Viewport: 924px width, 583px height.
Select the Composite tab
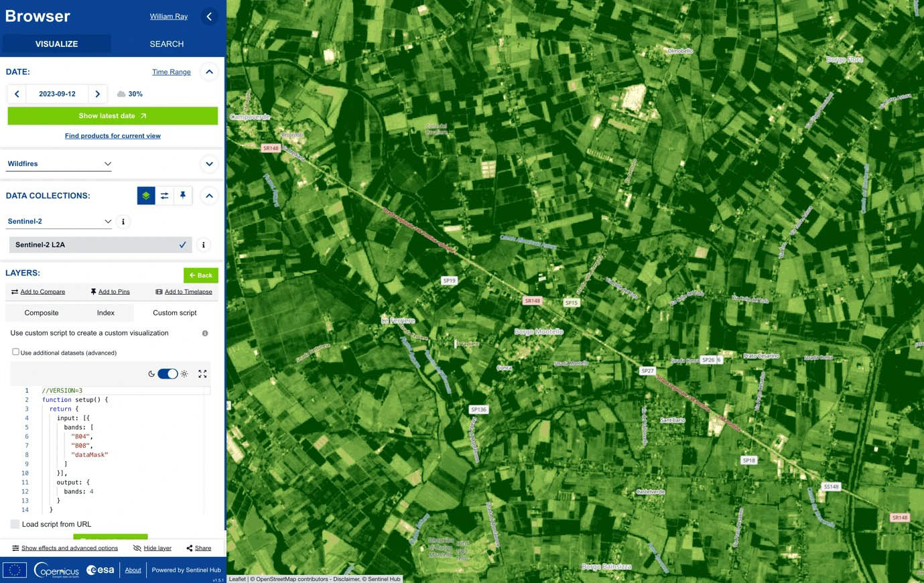coord(42,313)
